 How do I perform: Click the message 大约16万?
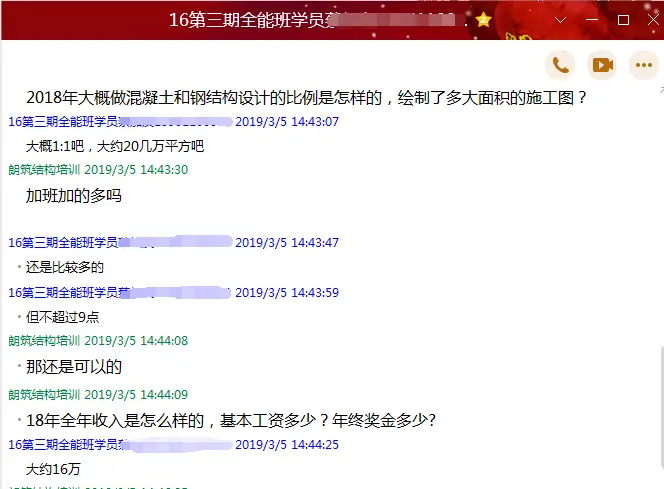pos(53,469)
